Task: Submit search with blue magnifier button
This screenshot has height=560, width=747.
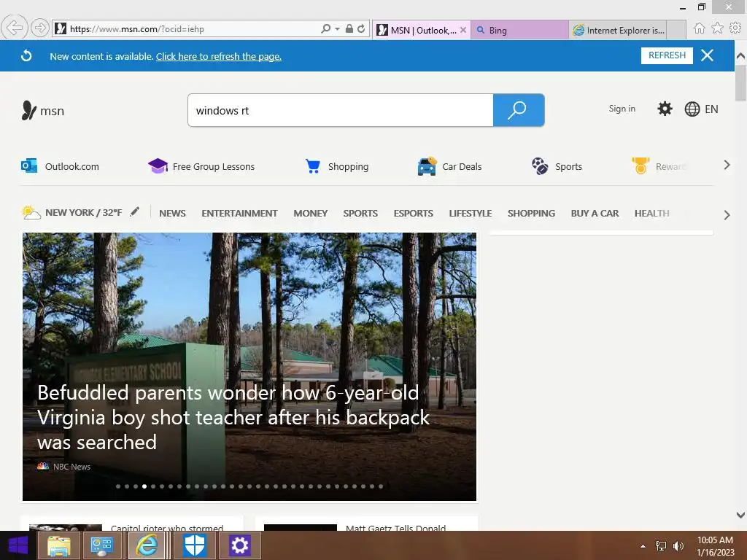Action: 519,111
